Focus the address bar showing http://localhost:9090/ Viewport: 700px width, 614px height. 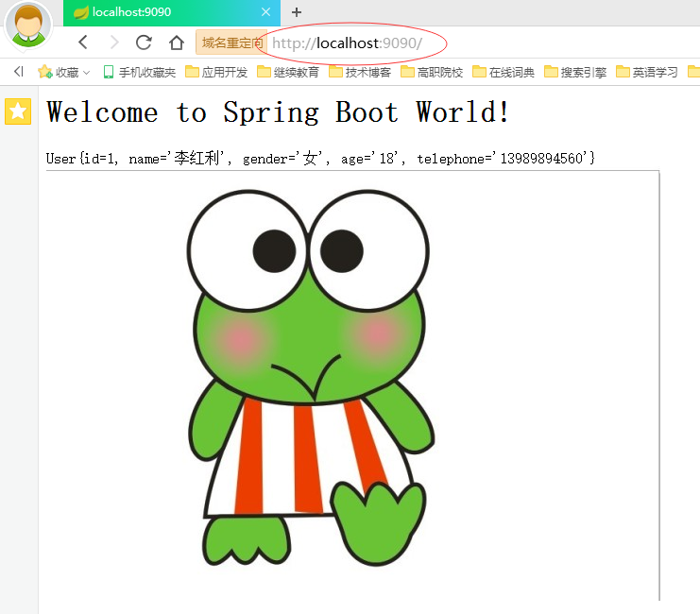click(x=347, y=43)
